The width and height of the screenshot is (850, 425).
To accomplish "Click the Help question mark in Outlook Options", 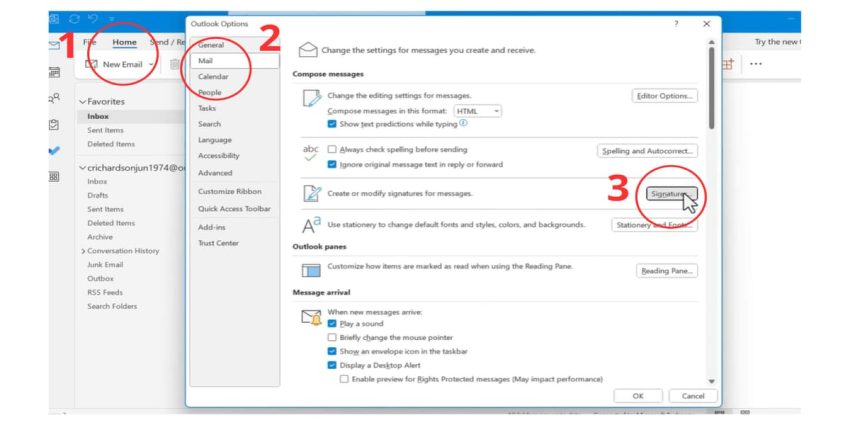I will point(676,24).
